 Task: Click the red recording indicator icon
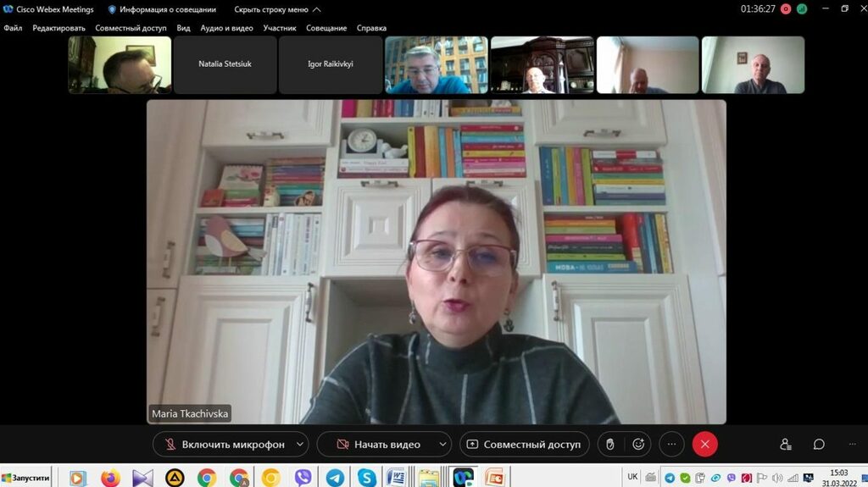785,9
